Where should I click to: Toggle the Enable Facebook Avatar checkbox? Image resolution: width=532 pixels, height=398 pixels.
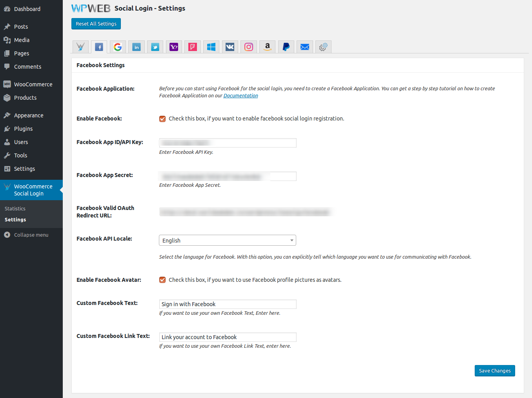click(162, 280)
